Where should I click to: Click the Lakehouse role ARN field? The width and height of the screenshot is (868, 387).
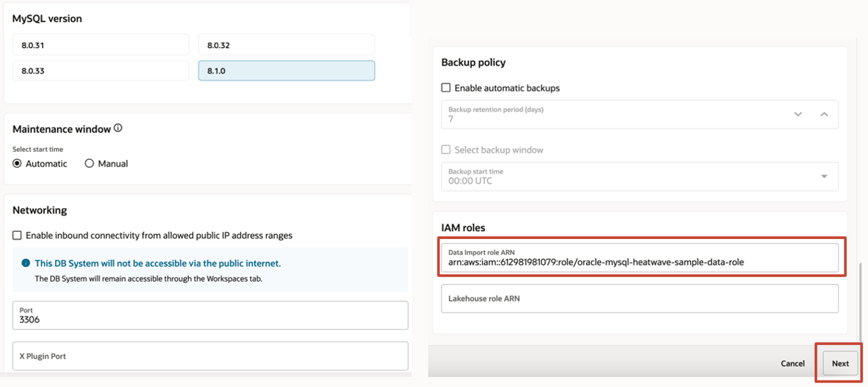639,298
